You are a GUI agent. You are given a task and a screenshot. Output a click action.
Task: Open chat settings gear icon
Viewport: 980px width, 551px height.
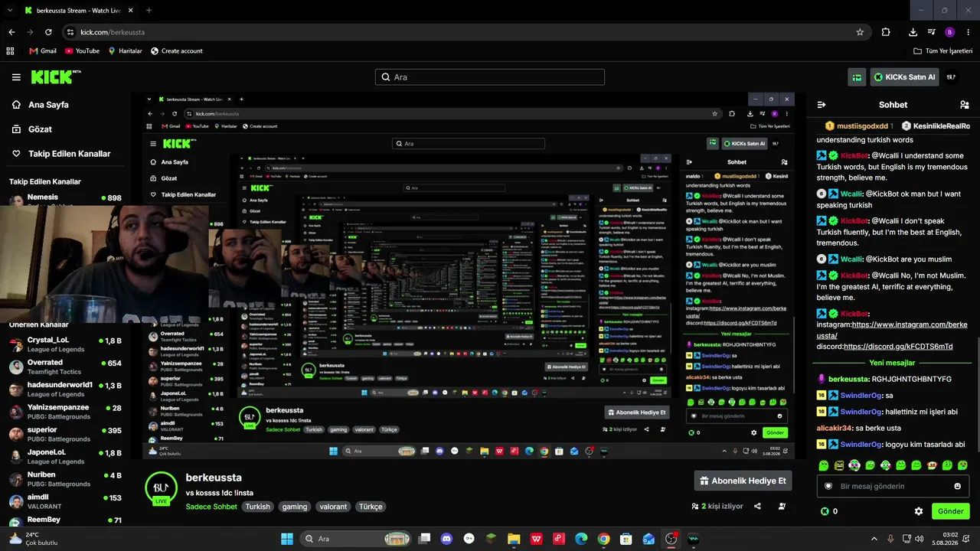click(x=919, y=511)
